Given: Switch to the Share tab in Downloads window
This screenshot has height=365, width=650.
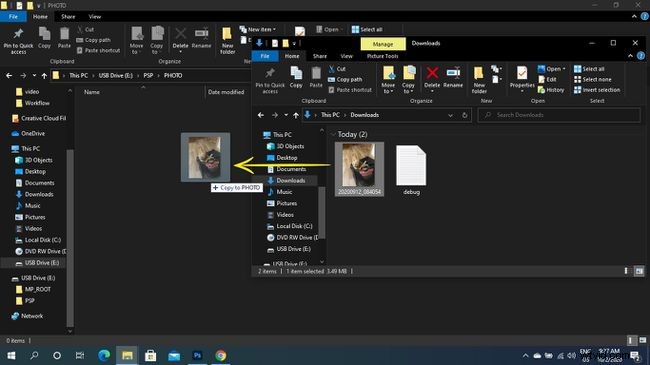Looking at the screenshot, I should (320, 56).
